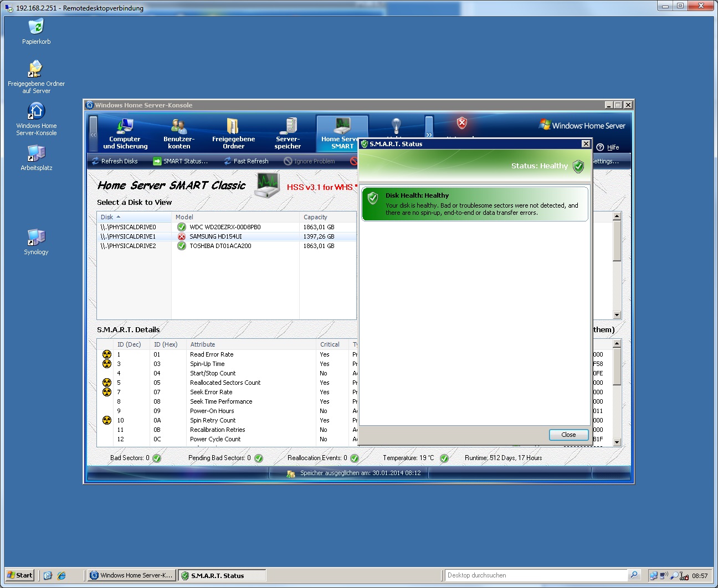Image resolution: width=718 pixels, height=588 pixels.
Task: Click the Ignore Problem toolbar item
Action: pyautogui.click(x=309, y=161)
